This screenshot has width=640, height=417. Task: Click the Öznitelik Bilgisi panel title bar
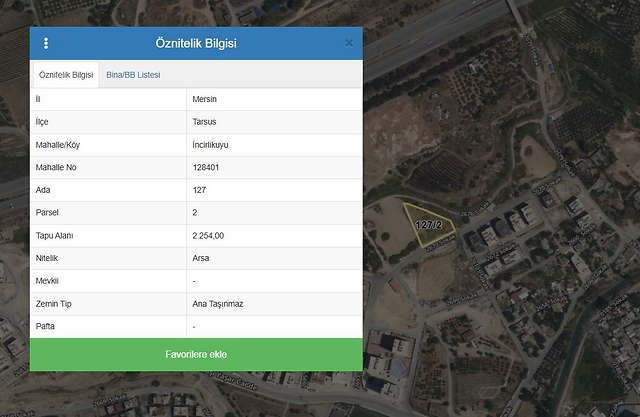(x=196, y=44)
